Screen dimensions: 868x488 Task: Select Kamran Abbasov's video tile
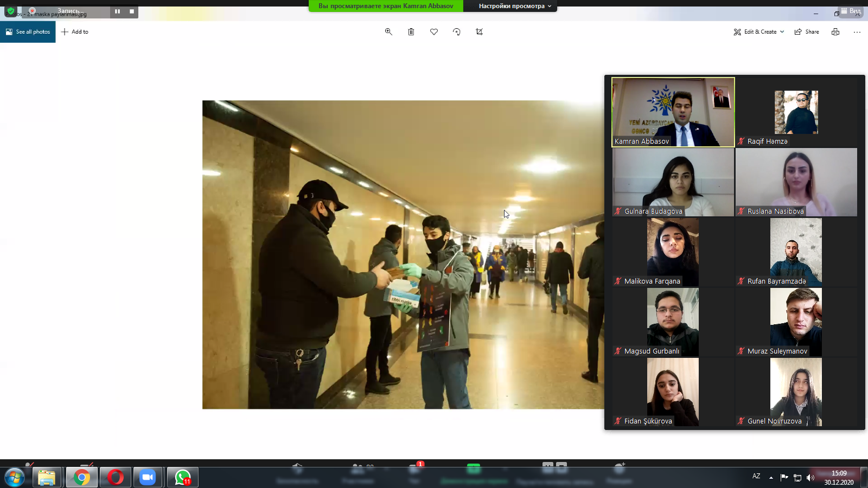tap(673, 112)
